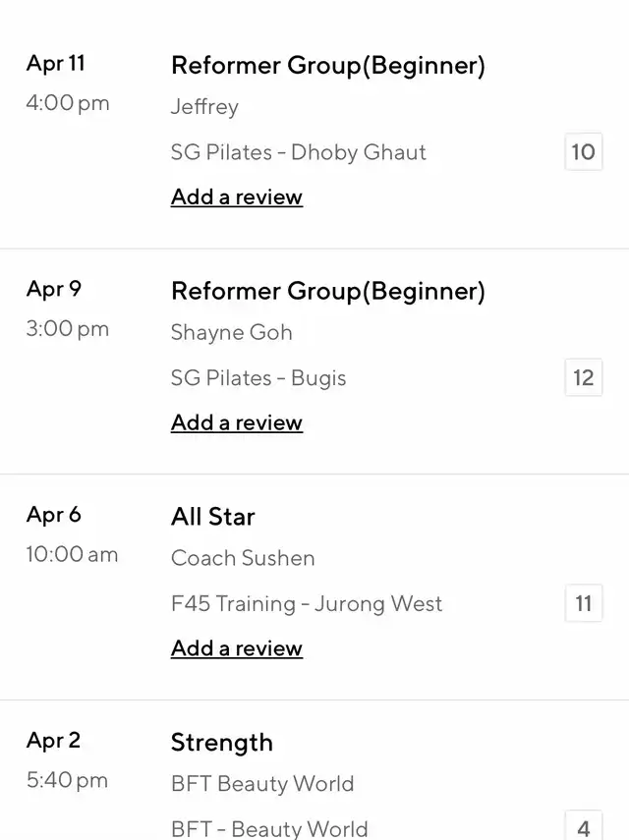The height and width of the screenshot is (840, 629).
Task: Open the Apr 11 Reformer Group(Beginner) class title
Action: [328, 66]
